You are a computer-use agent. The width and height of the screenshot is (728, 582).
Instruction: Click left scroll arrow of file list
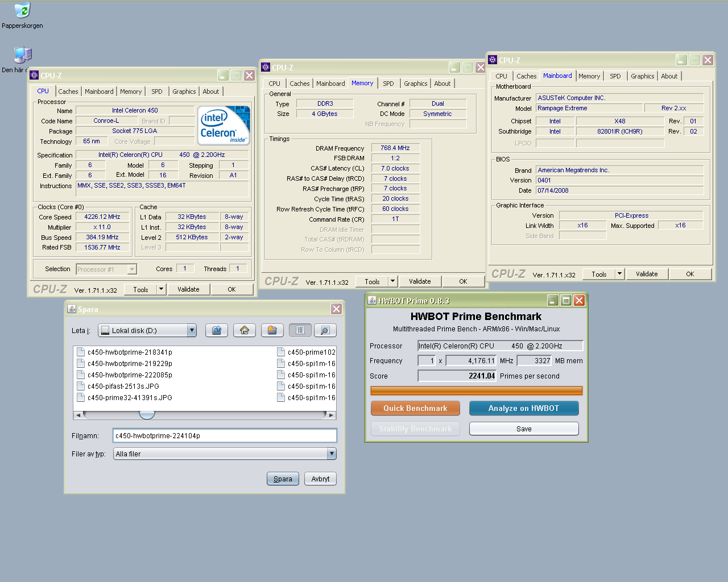tap(78, 415)
